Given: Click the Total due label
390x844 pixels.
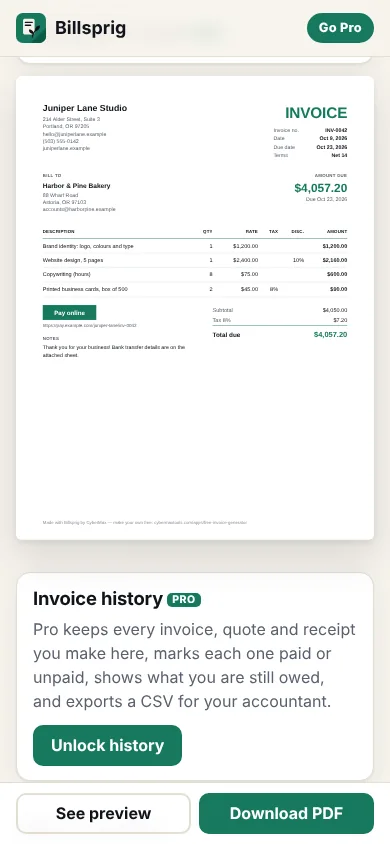Looking at the screenshot, I should click(x=226, y=335).
